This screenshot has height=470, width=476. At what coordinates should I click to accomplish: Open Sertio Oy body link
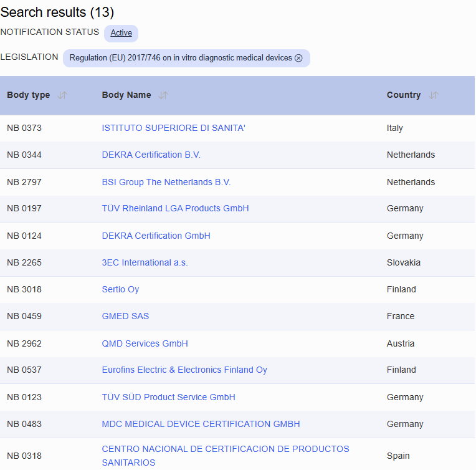click(120, 289)
